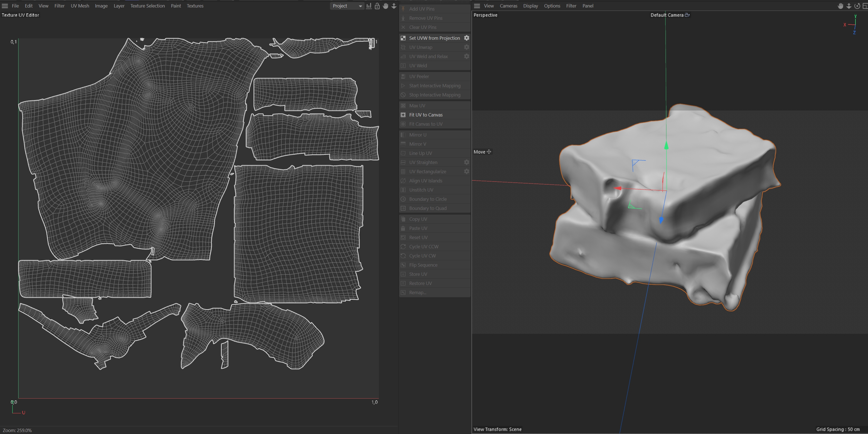868x434 pixels.
Task: Open the UV Mesh menu
Action: point(80,6)
